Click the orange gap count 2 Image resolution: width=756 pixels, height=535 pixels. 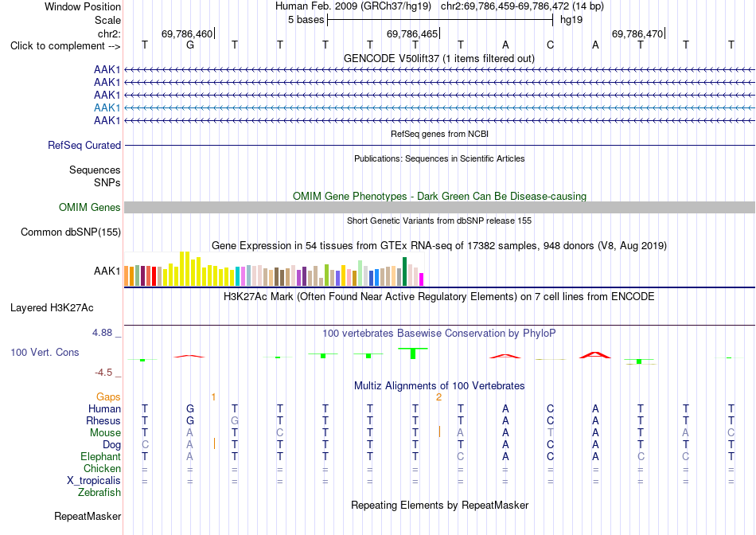pos(438,397)
